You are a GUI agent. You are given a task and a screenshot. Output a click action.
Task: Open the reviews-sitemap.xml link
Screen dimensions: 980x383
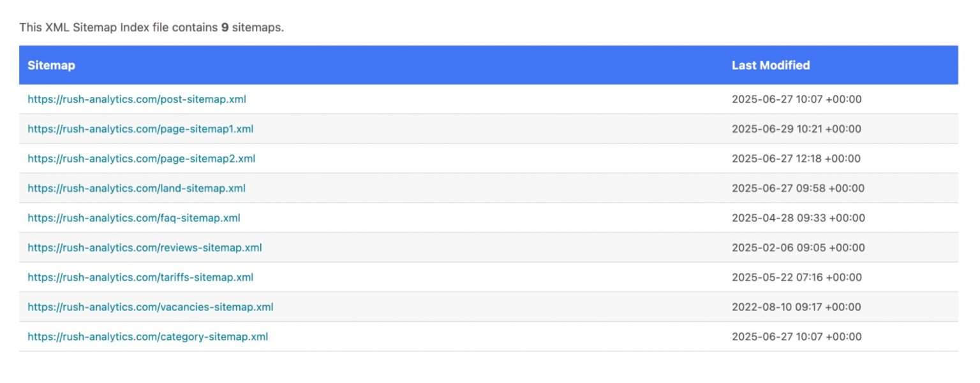[x=145, y=247]
